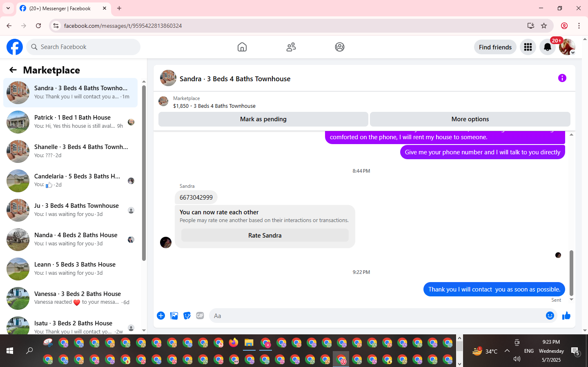The width and height of the screenshot is (588, 367).
Task: Click the back arrow beside Marketplace
Action: (x=13, y=70)
